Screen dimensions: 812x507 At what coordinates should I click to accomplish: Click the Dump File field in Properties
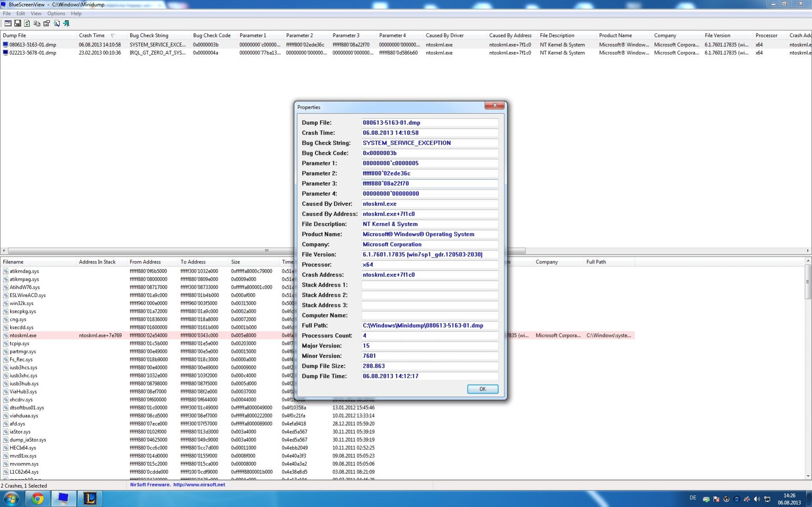point(429,123)
